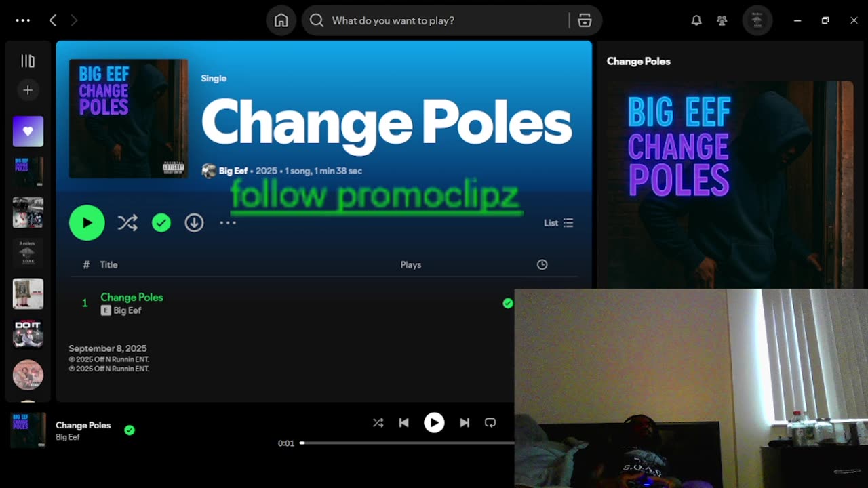
Task: Enable shuffle for the album
Action: pyautogui.click(x=127, y=222)
